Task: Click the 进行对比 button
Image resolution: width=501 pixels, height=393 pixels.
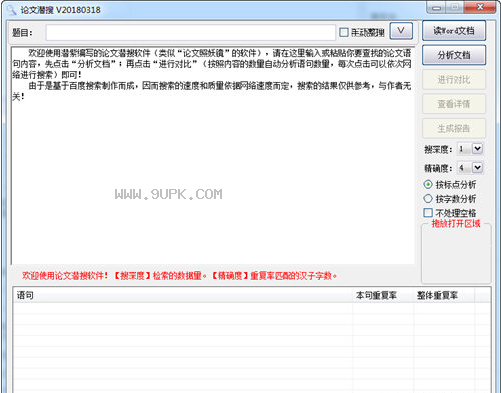Action: 454,79
